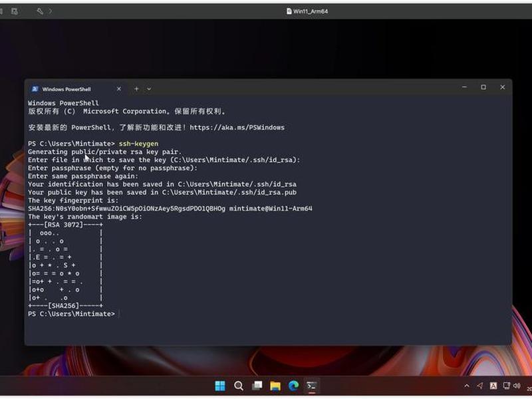532x399 pixels.
Task: Show hidden system tray icons
Action: pyautogui.click(x=467, y=386)
